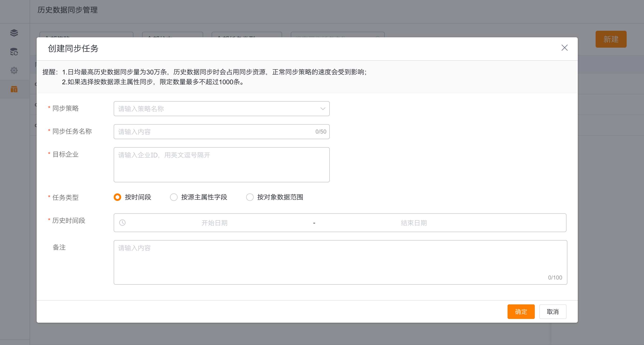Click the 结束日期 field

(x=414, y=222)
